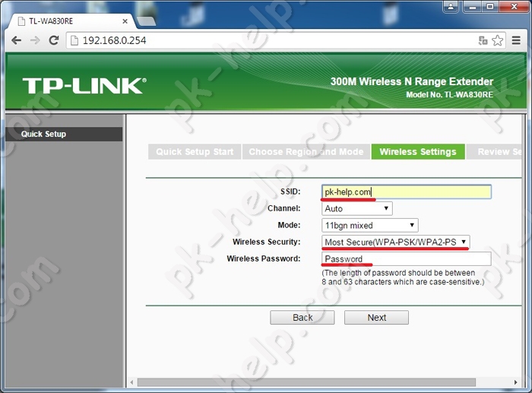Click the 'Wireless Security:' label
Viewport: 532px width, 393px height.
(267, 242)
